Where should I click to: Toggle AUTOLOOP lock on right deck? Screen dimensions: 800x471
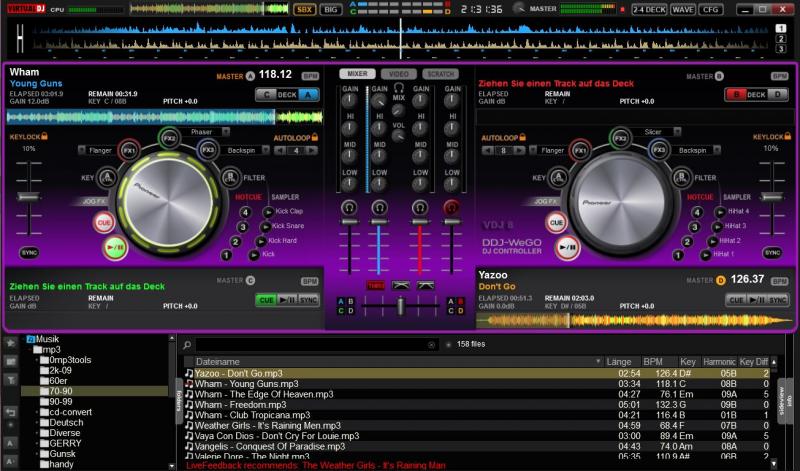coord(522,137)
